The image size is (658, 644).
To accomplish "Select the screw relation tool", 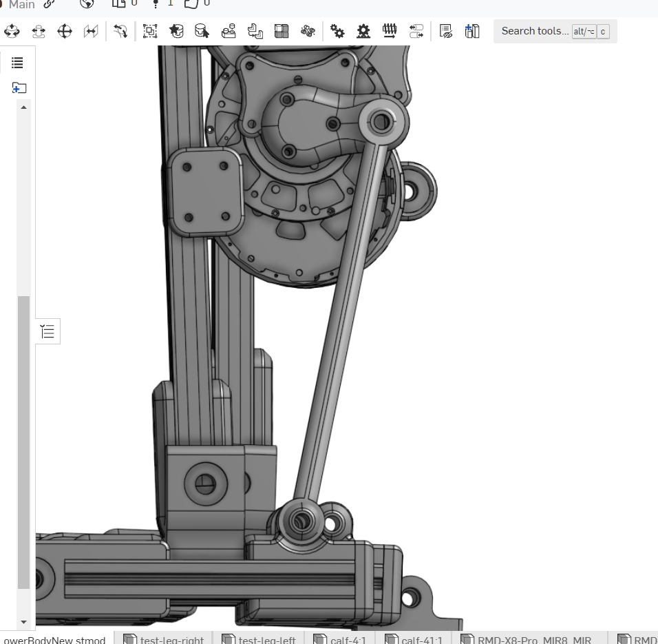I will point(390,31).
